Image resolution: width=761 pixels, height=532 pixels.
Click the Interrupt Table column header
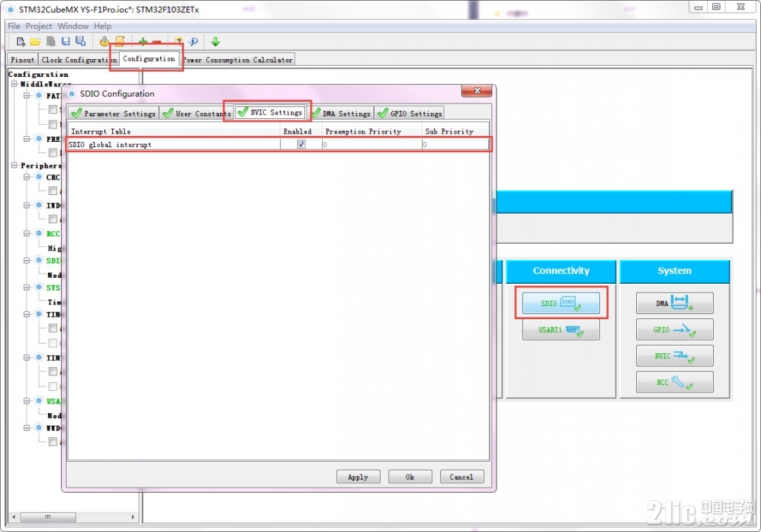174,132
